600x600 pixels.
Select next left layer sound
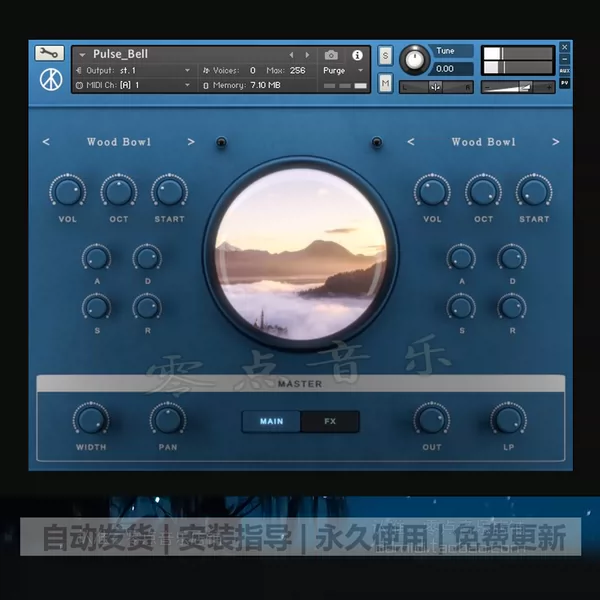[191, 142]
